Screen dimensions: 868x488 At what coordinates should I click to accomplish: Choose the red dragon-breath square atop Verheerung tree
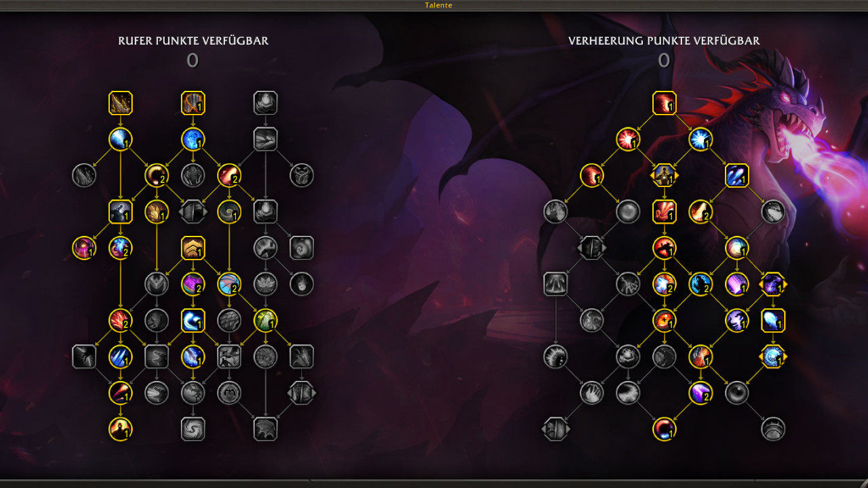tap(665, 103)
